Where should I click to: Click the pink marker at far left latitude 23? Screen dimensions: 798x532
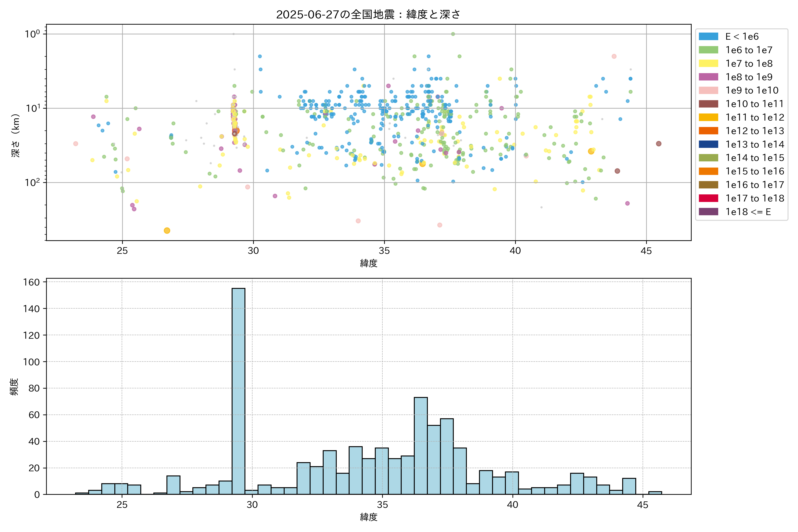76,143
